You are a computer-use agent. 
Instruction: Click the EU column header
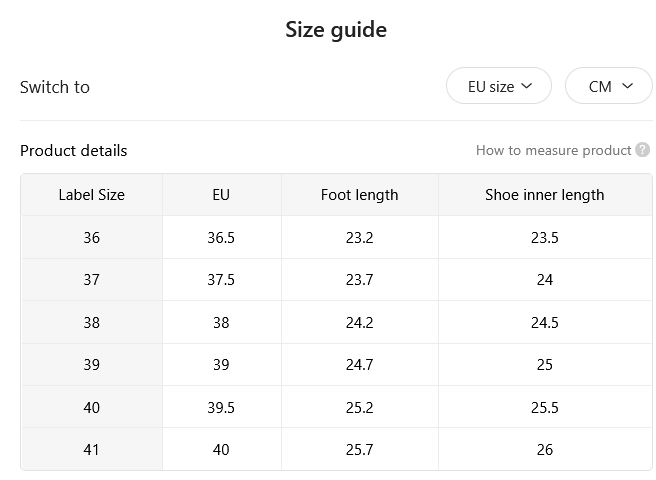click(x=221, y=195)
